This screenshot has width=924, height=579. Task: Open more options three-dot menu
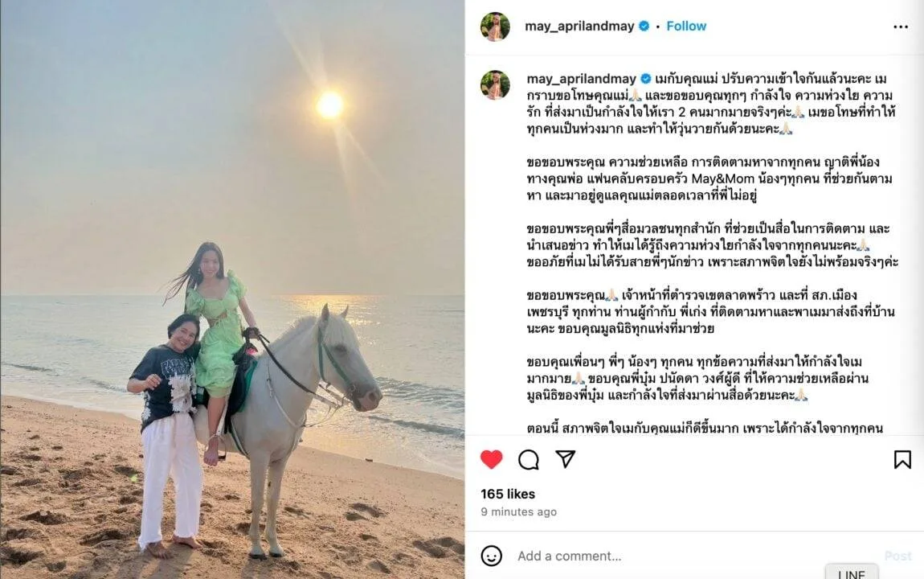[901, 27]
